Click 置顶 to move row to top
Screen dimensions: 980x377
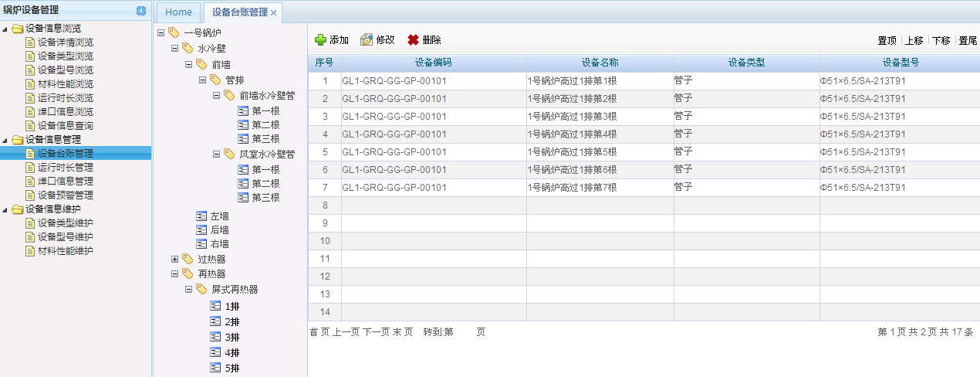pyautogui.click(x=887, y=41)
